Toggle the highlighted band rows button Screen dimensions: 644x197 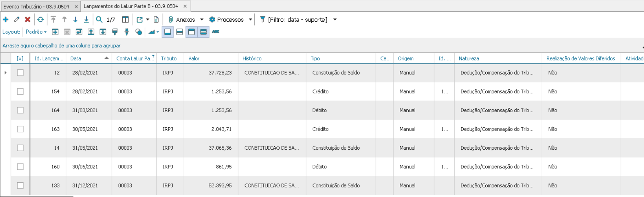point(203,32)
